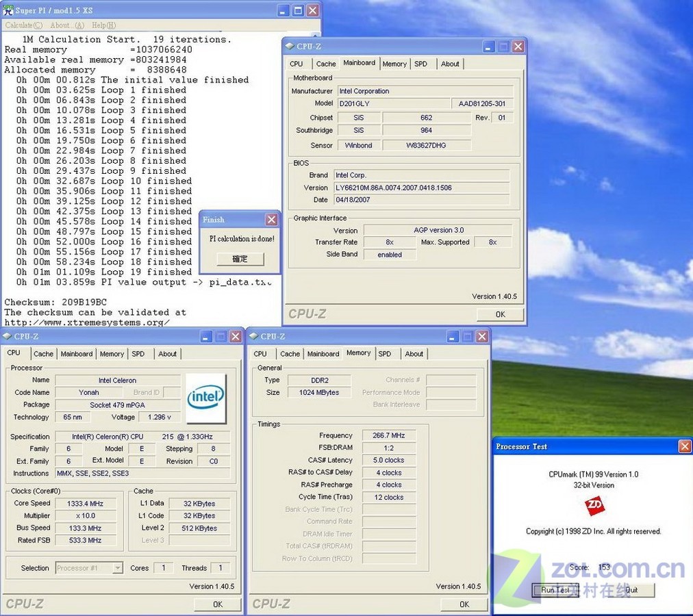Viewport: 693px width, 616px height.
Task: Minimize the Memory CPU-Z window
Action: (x=453, y=337)
